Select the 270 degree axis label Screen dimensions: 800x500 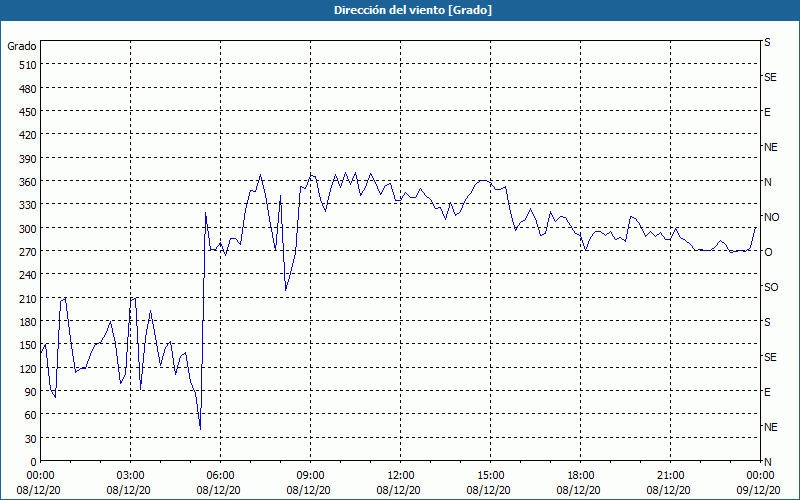tap(28, 252)
